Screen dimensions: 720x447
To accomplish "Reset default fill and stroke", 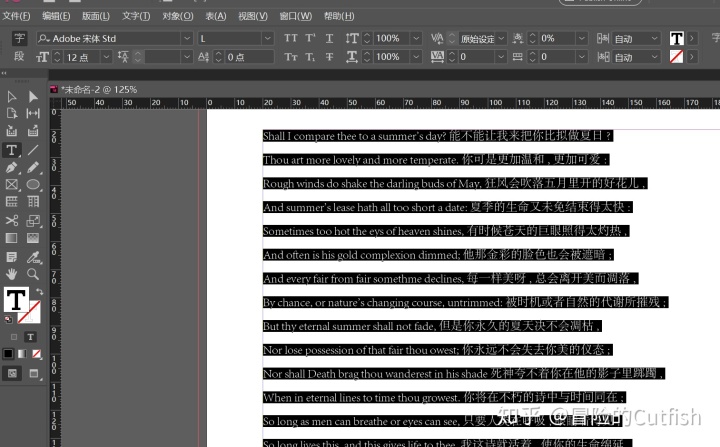I will (x=8, y=319).
